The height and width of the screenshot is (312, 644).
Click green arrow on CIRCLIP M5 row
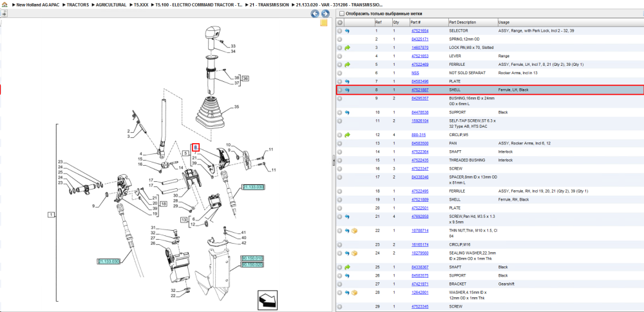(347, 135)
